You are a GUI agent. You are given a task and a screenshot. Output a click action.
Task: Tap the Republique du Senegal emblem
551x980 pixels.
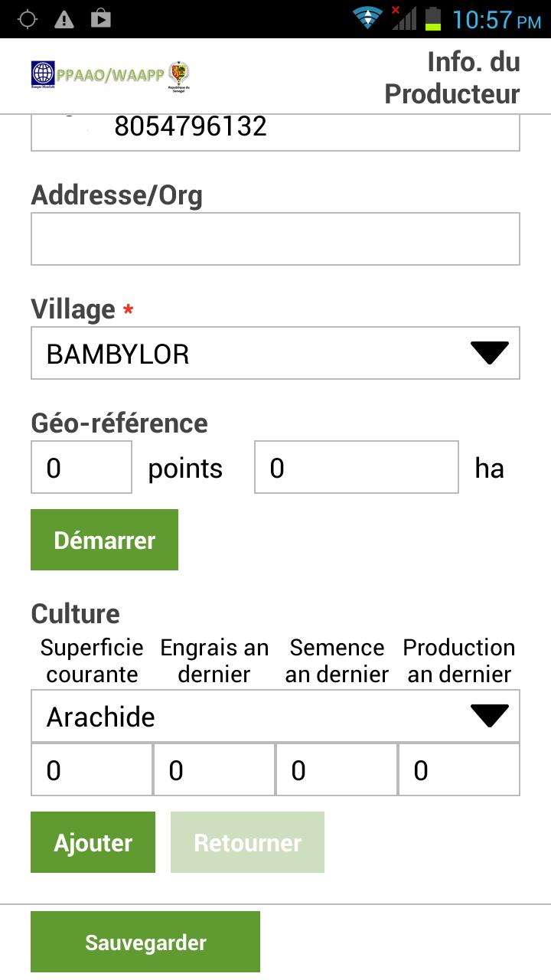(178, 77)
